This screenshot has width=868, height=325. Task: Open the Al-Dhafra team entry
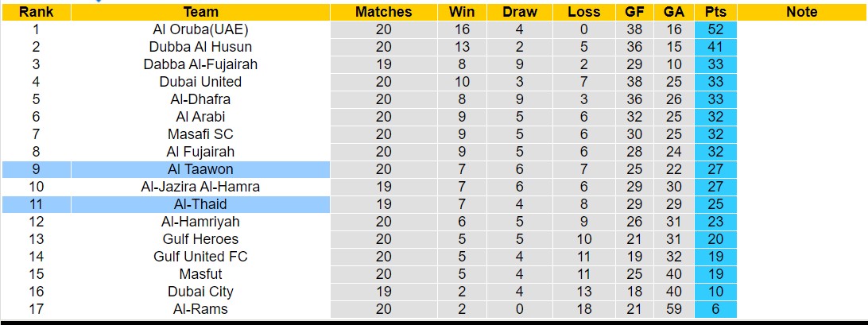pos(200,99)
